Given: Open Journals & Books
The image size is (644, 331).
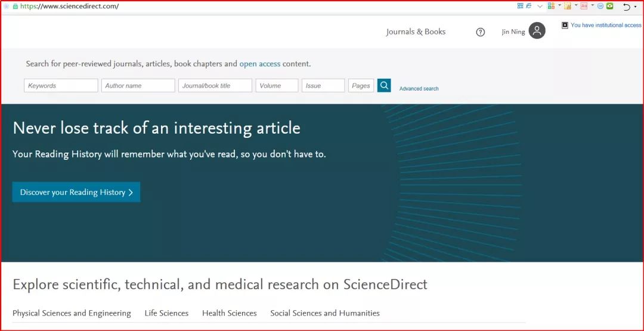Looking at the screenshot, I should [416, 32].
